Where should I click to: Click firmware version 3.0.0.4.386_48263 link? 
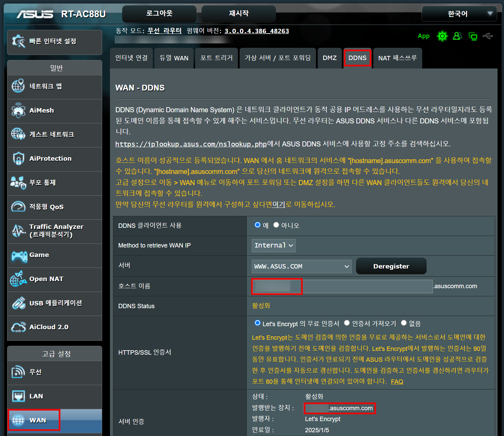(257, 31)
